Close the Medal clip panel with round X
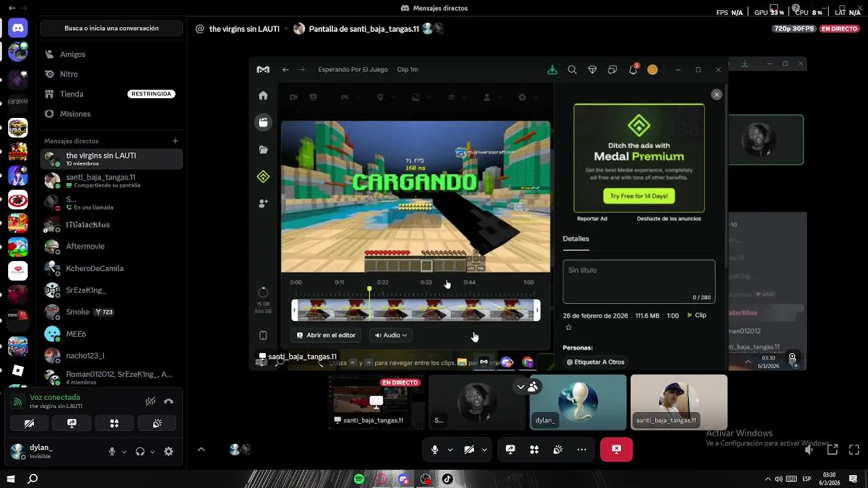 717,95
